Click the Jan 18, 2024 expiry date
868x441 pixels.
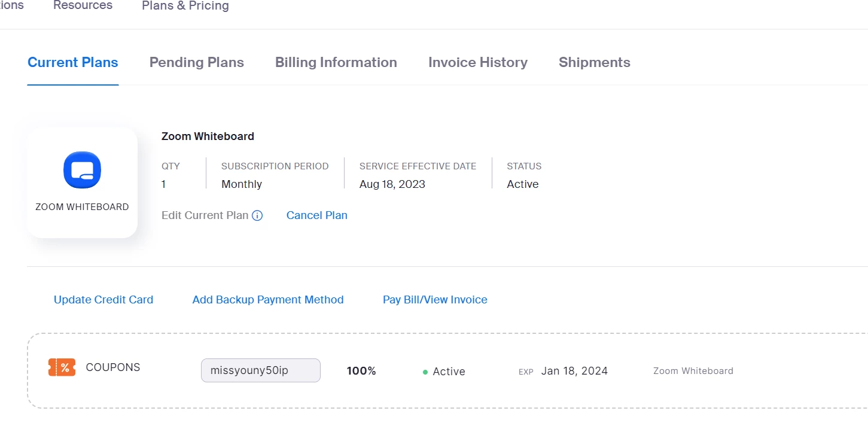[574, 371]
